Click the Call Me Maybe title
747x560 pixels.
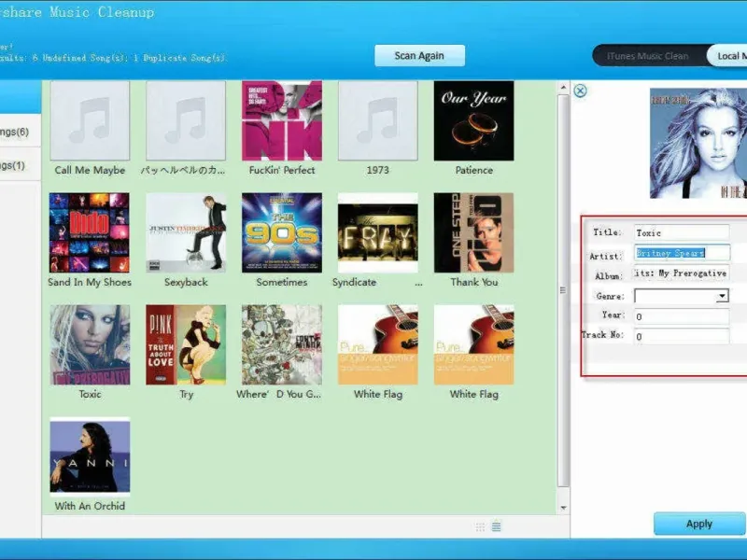pyautogui.click(x=90, y=170)
